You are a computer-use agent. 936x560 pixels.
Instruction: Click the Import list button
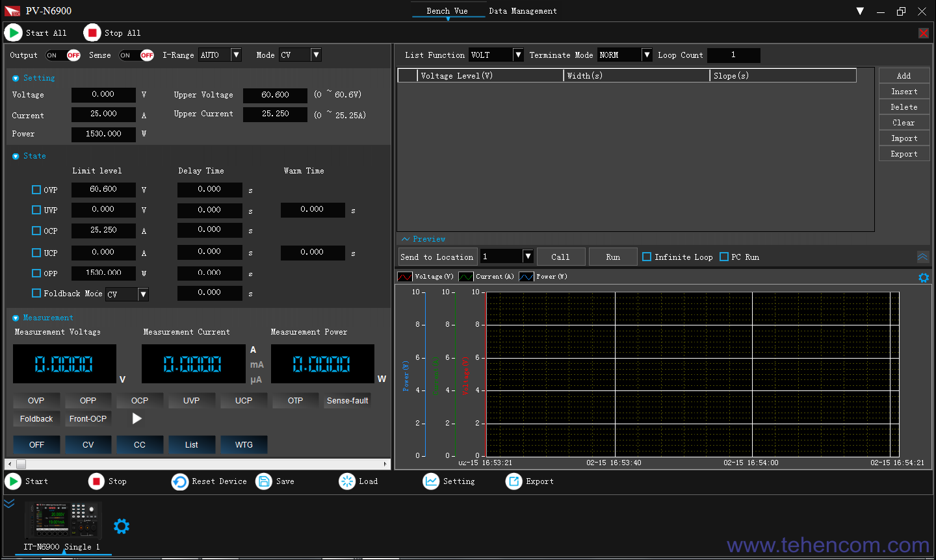904,138
